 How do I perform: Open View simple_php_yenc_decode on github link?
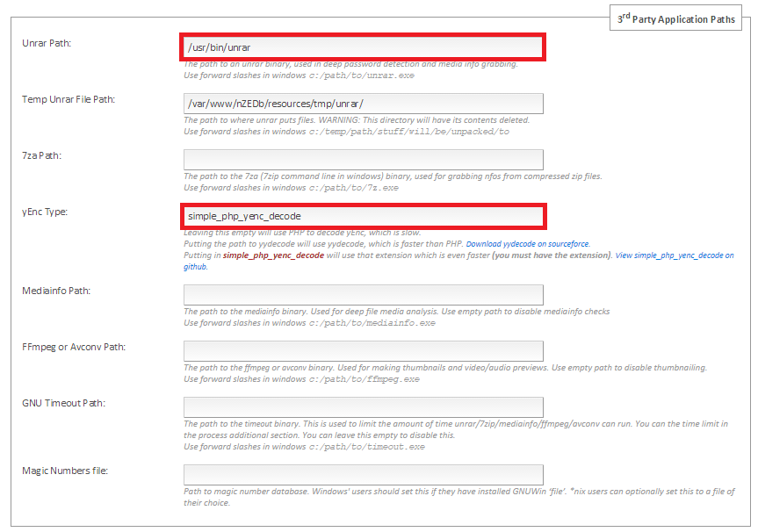[x=674, y=255]
